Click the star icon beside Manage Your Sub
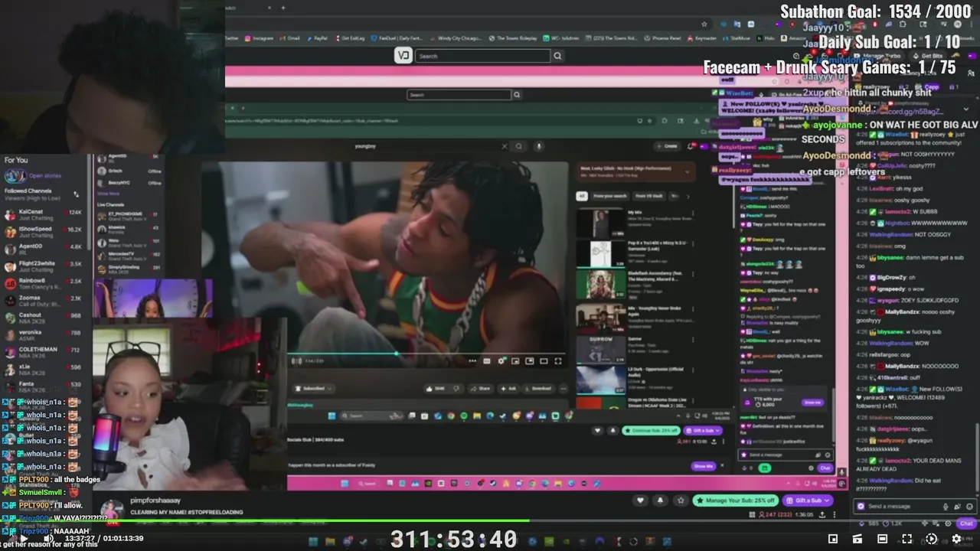This screenshot has height=551, width=980. (681, 500)
